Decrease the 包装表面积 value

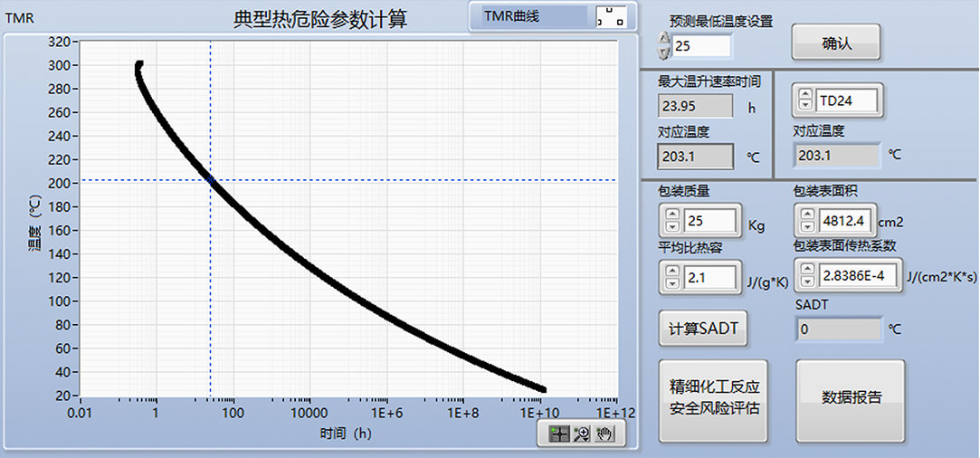click(805, 226)
